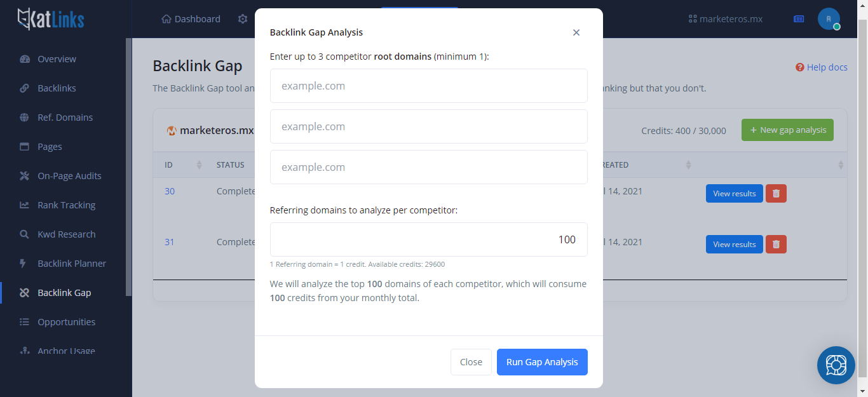This screenshot has width=868, height=397.
Task: Focus the referring domains number field
Action: [x=429, y=239]
